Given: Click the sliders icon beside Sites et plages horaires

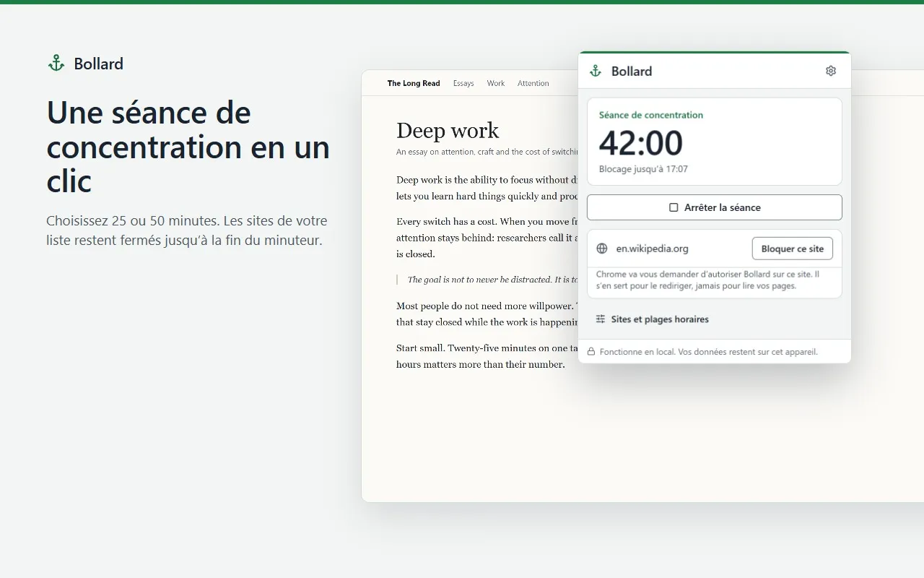Looking at the screenshot, I should tap(601, 319).
